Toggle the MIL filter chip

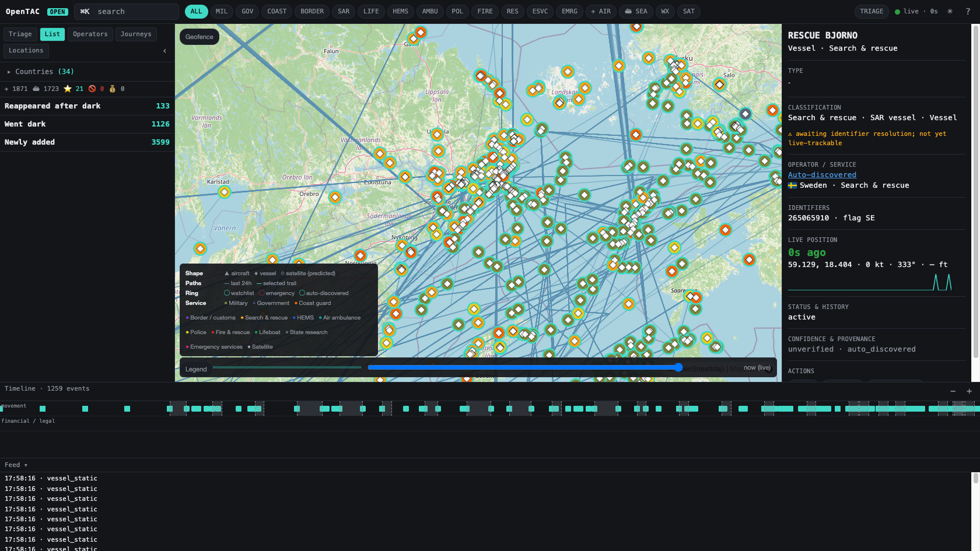[x=222, y=12]
